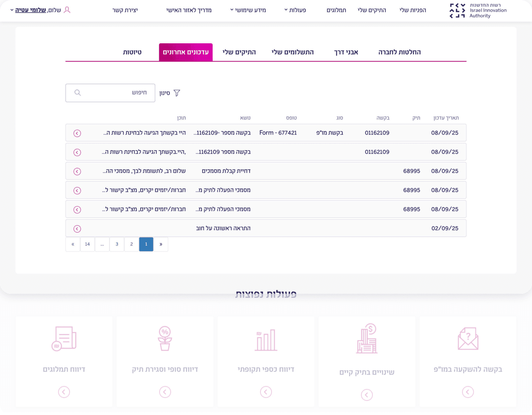Screen dimensions: 532x415
Task: Click the בקשה להשקעה במו״פ envelope icon
Action: point(468,338)
